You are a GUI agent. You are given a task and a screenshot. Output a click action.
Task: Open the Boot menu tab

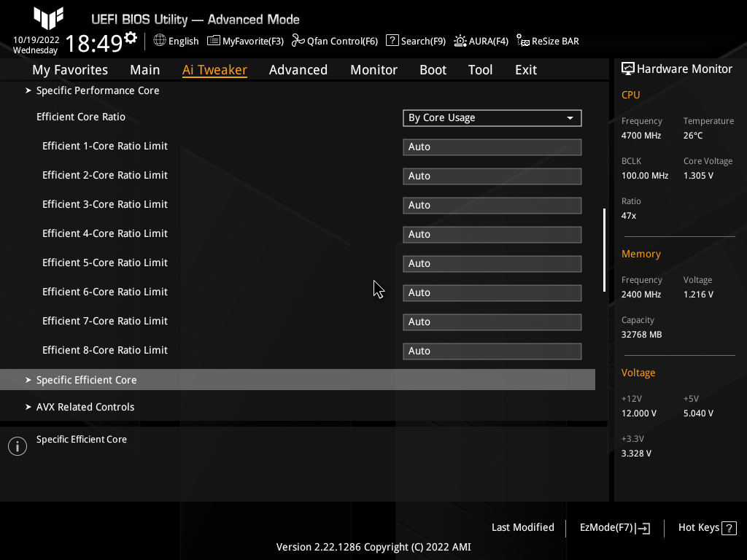tap(433, 69)
